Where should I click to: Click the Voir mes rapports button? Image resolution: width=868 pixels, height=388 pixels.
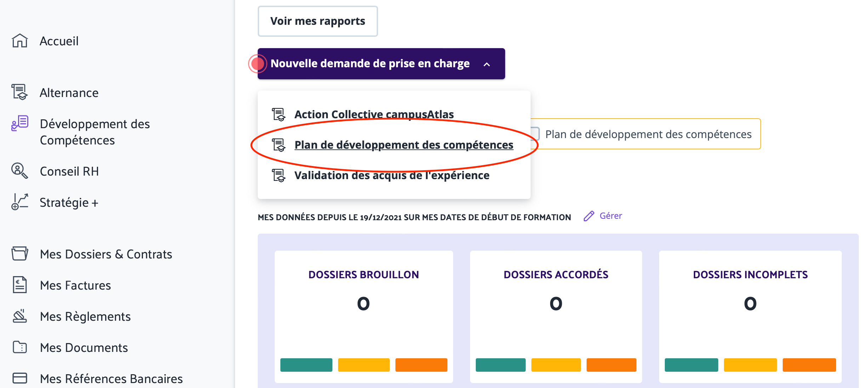[x=318, y=21]
